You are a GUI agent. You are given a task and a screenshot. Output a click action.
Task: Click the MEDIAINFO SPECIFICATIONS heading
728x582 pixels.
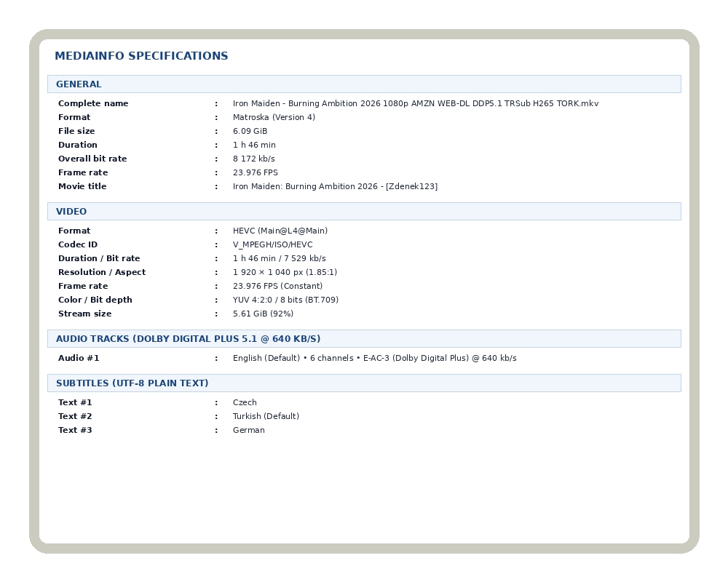141,56
